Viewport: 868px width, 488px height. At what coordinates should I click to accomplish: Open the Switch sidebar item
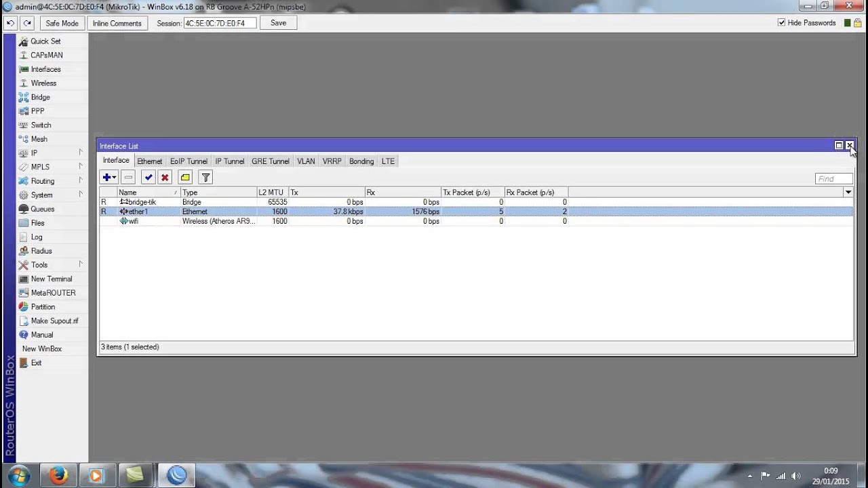coord(41,125)
